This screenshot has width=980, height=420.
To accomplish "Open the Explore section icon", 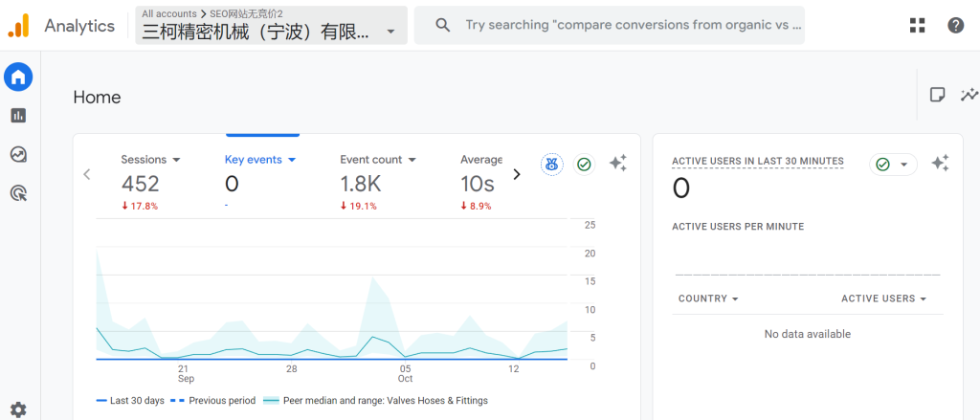I will (x=18, y=154).
